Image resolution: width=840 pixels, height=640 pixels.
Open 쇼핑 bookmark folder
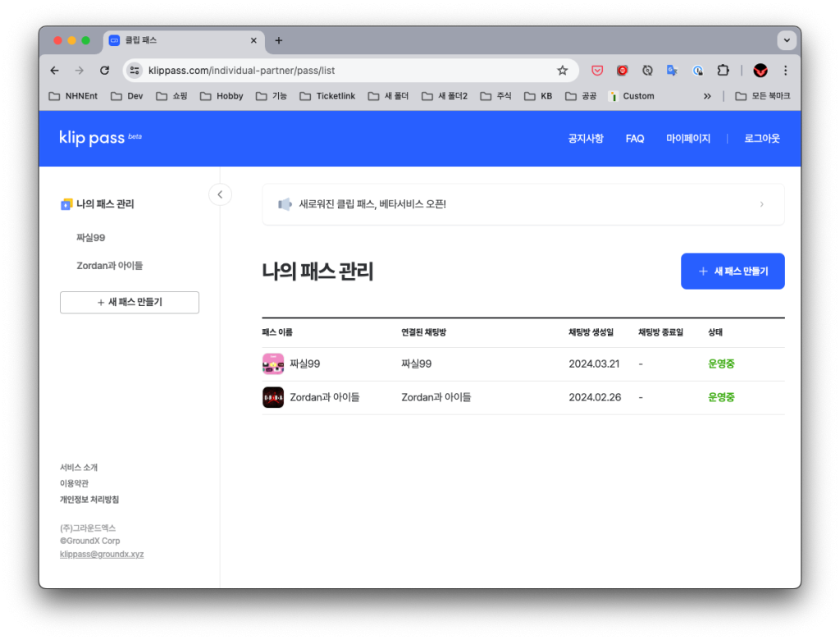pos(171,96)
